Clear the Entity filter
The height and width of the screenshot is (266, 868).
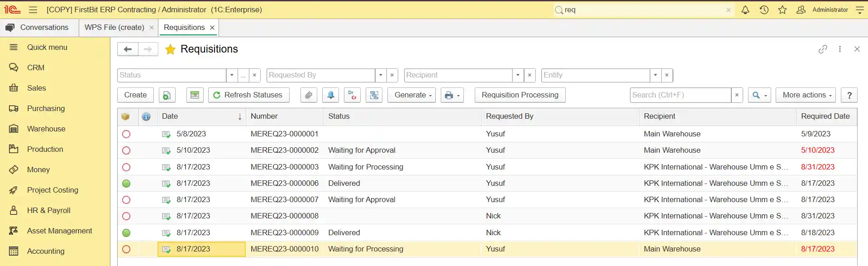point(667,75)
